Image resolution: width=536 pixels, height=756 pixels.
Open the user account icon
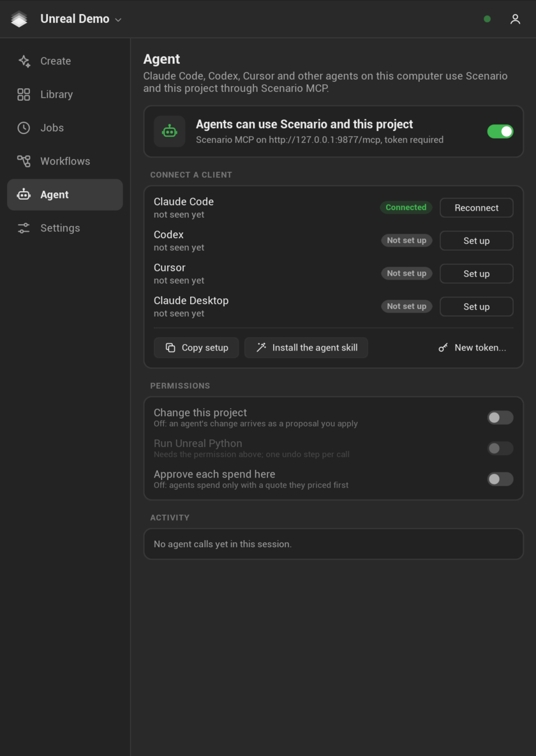(516, 19)
